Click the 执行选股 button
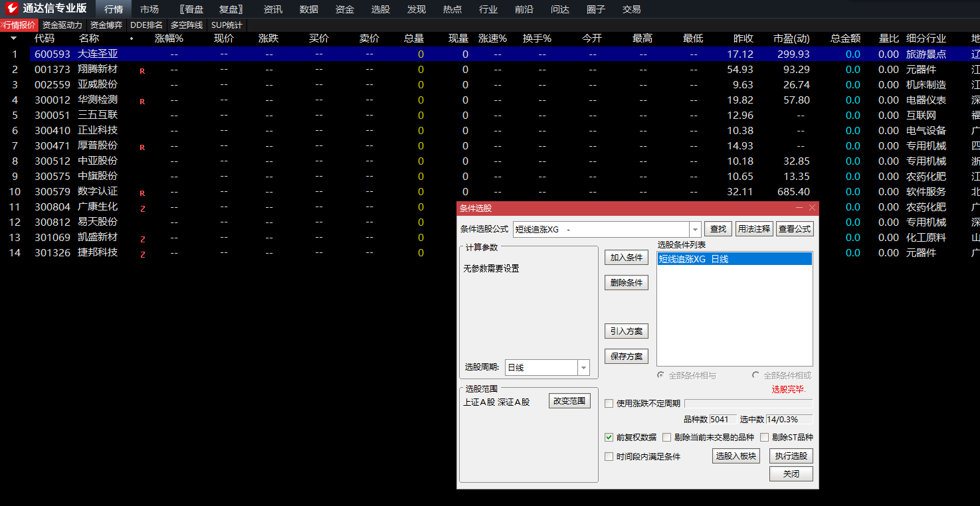Viewport: 980px width, 506px height. click(791, 456)
